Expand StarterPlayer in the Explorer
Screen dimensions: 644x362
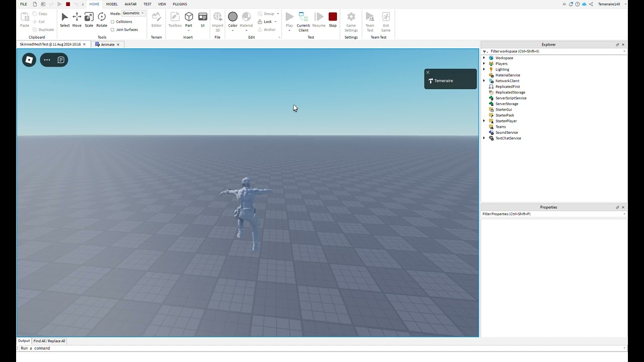pyautogui.click(x=484, y=121)
